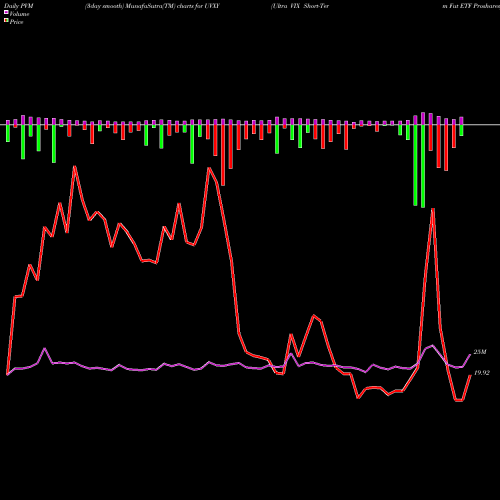Click the Volume legend color swatch
Image resolution: width=500 pixels, height=500 pixels.
click(x=6, y=13)
